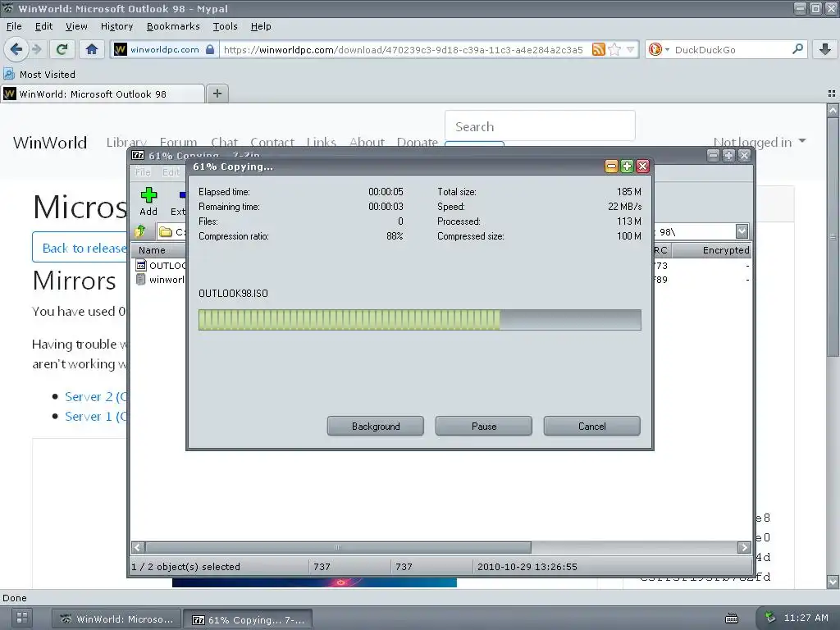Click the browser page scroll up arrow
The image size is (840, 630).
pos(833,111)
